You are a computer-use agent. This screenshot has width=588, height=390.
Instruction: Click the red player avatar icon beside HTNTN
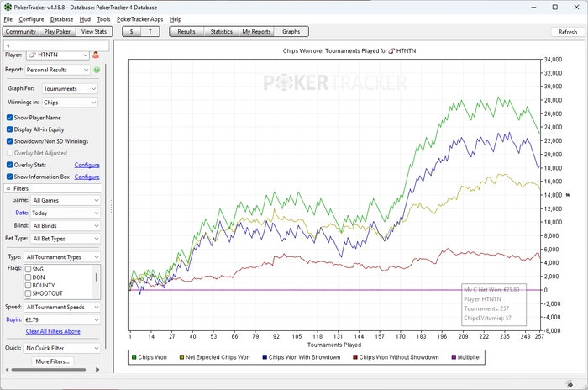[96, 55]
